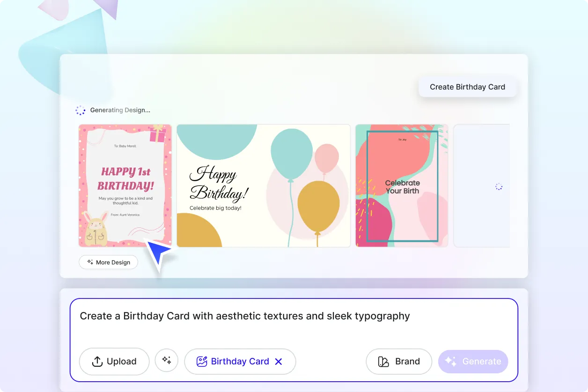Click the empty generating card placeholder
The height and width of the screenshot is (392, 588).
click(x=482, y=185)
